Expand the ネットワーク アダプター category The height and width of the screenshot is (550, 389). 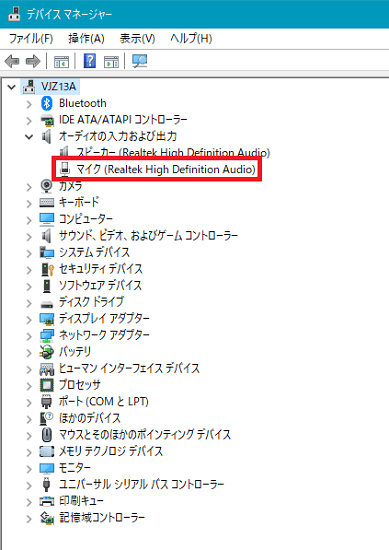(29, 336)
